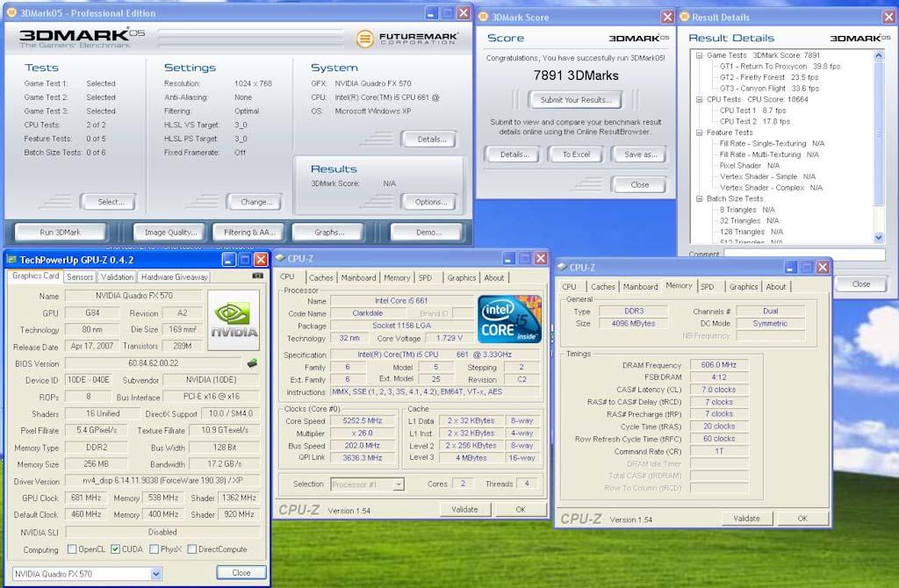Open Graphics tab in CPU-Z Memory window
This screenshot has width=899, height=588.
pos(744,287)
